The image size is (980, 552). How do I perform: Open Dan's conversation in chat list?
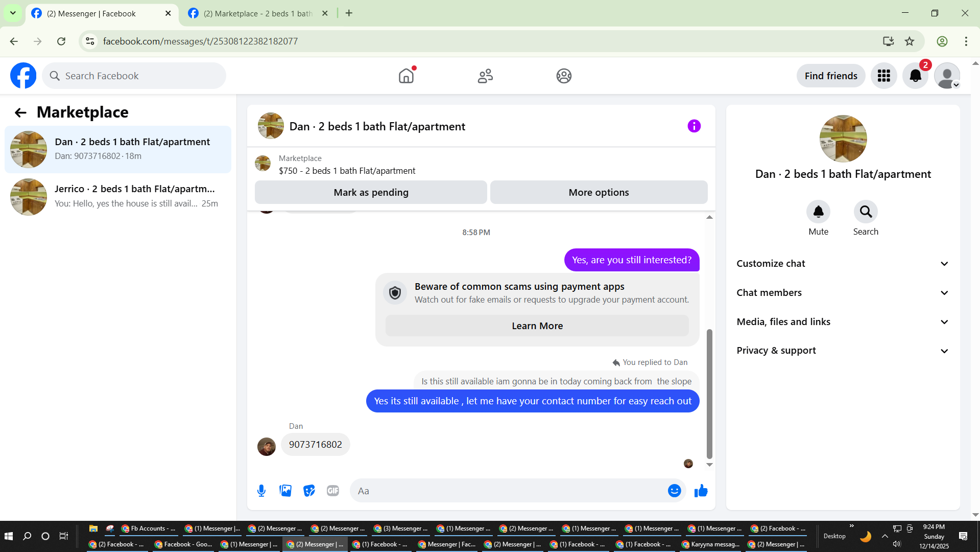[118, 149]
